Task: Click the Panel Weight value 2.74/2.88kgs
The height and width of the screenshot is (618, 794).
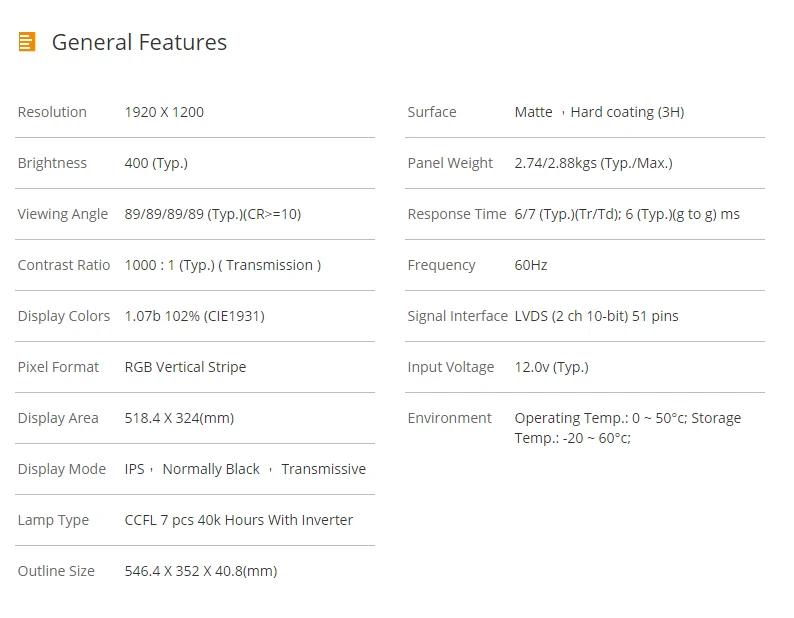Action: tap(593, 163)
